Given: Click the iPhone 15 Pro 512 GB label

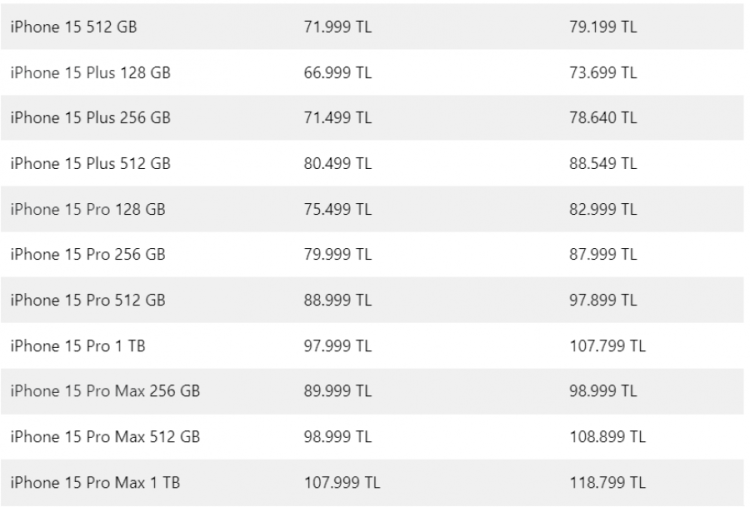Looking at the screenshot, I should tap(88, 300).
